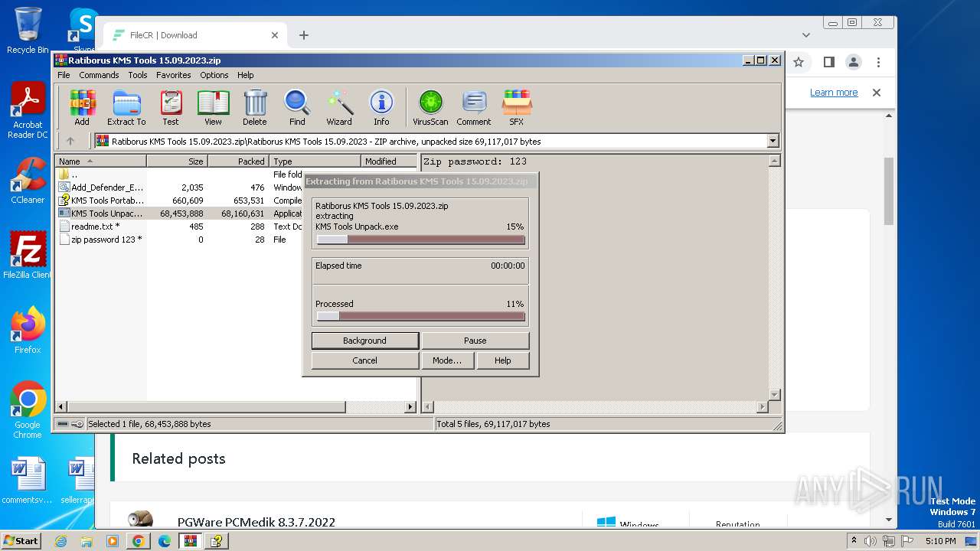Select readme.txt in the archive
This screenshot has height=551, width=980.
pyautogui.click(x=180, y=227)
